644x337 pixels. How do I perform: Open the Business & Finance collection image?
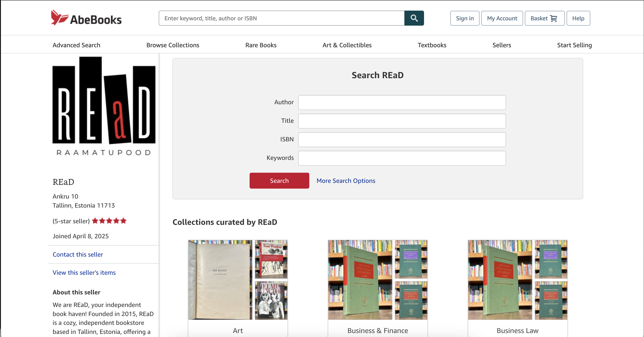pyautogui.click(x=360, y=280)
